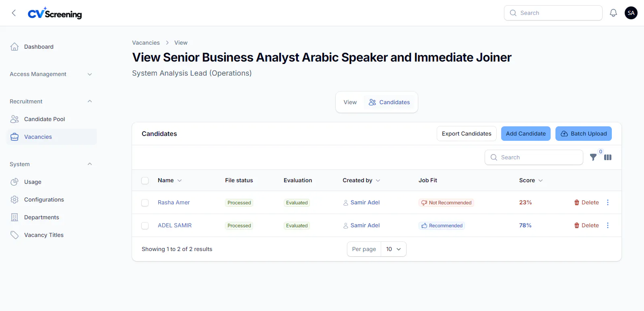Go to Dashboard via home icon
The height and width of the screenshot is (311, 644).
[x=14, y=47]
